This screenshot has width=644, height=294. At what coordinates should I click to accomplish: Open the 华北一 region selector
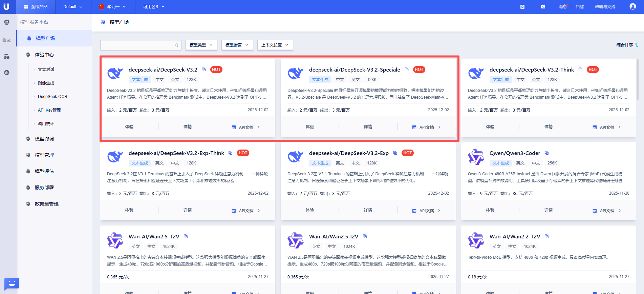pyautogui.click(x=113, y=7)
